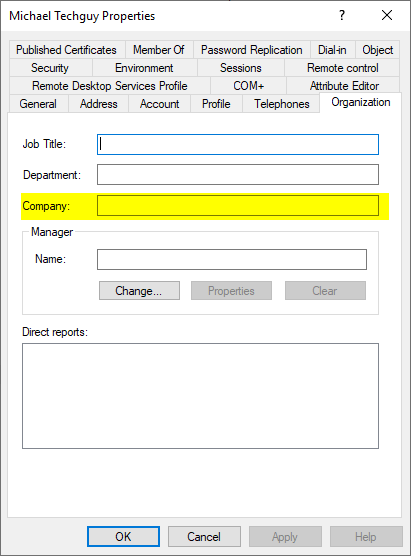
Task: Click the OK button
Action: click(123, 536)
